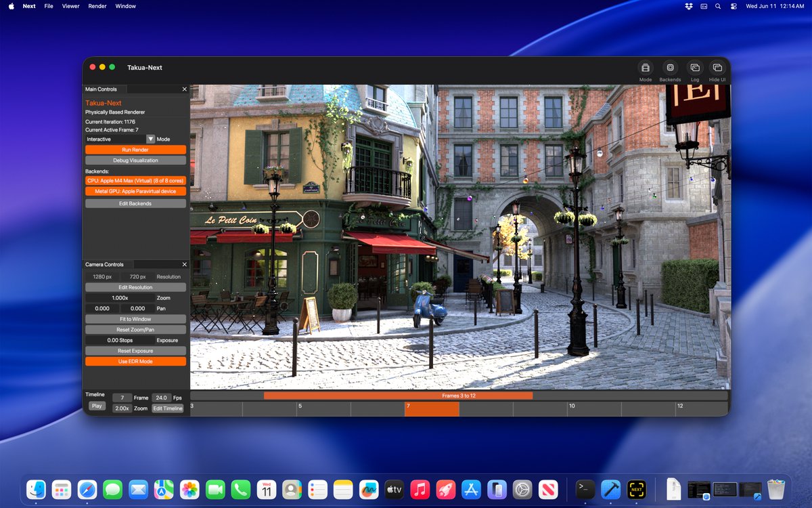
Task: Open the Window menu
Action: (x=125, y=6)
